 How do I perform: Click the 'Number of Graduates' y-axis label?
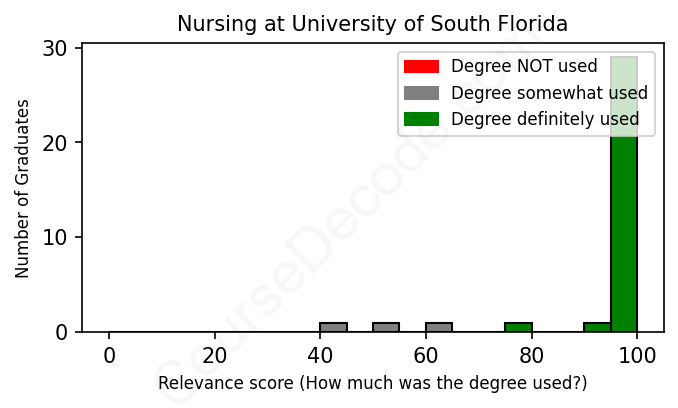[x=22, y=188]
